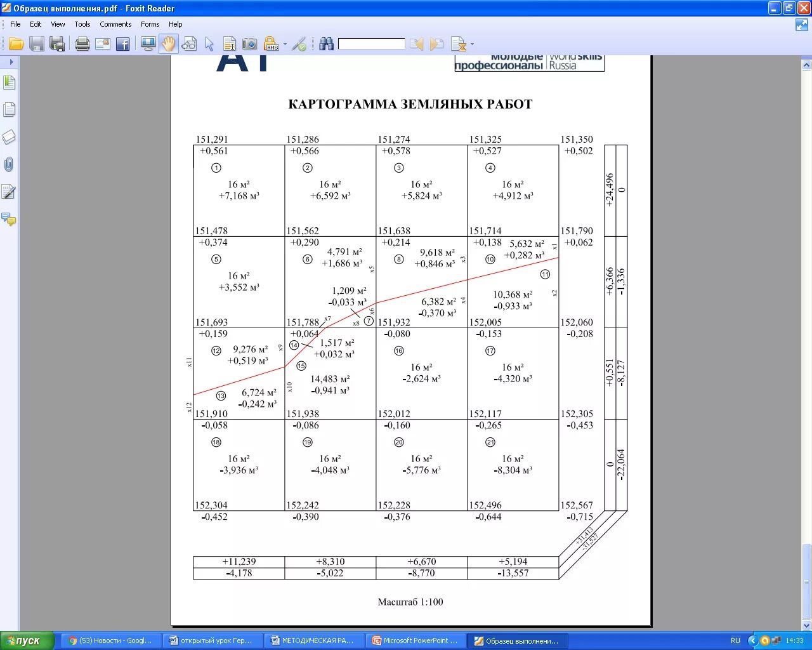Click the icon at right of menu bar
Screen dimensions: 812x650
[801, 25]
